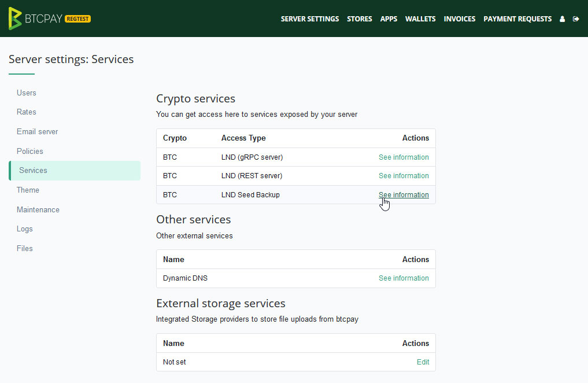The width and height of the screenshot is (588, 383).
Task: Switch to the Rates settings tab
Action: 26,112
